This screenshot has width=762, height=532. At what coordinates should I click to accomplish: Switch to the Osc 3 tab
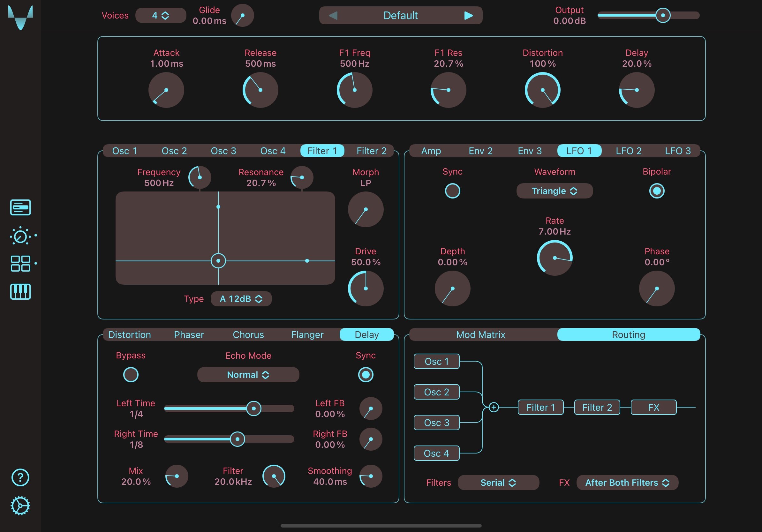coord(224,151)
